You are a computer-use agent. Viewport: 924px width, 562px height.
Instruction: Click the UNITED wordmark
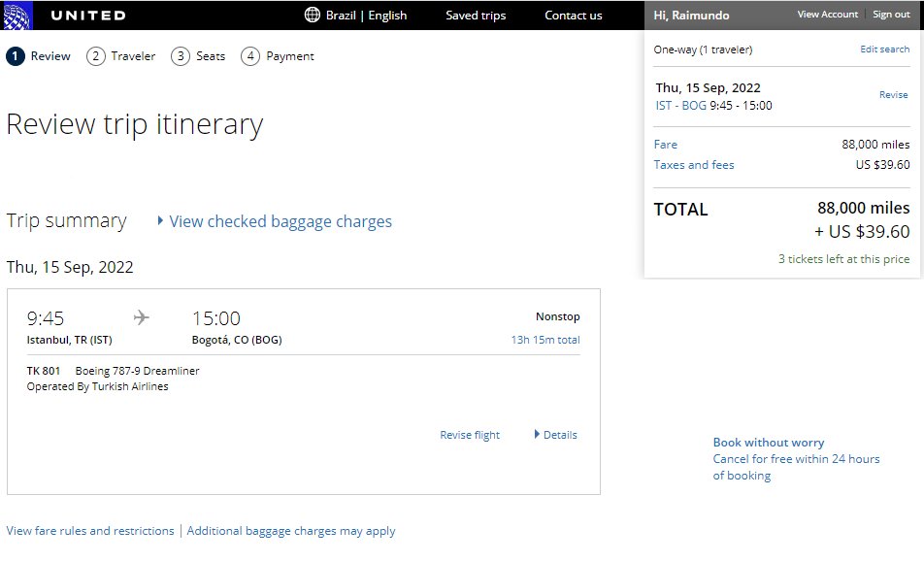pos(88,16)
